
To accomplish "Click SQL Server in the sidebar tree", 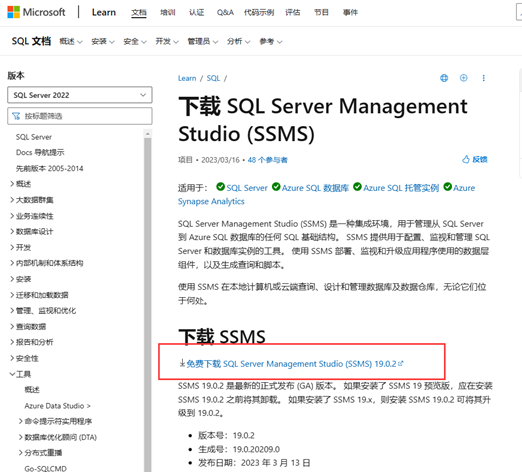I will pyautogui.click(x=34, y=137).
